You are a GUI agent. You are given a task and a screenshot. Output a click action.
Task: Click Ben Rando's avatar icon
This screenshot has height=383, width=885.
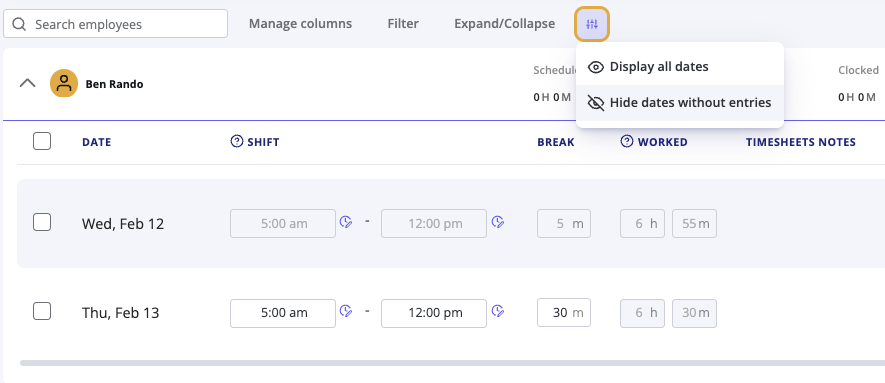(x=64, y=83)
